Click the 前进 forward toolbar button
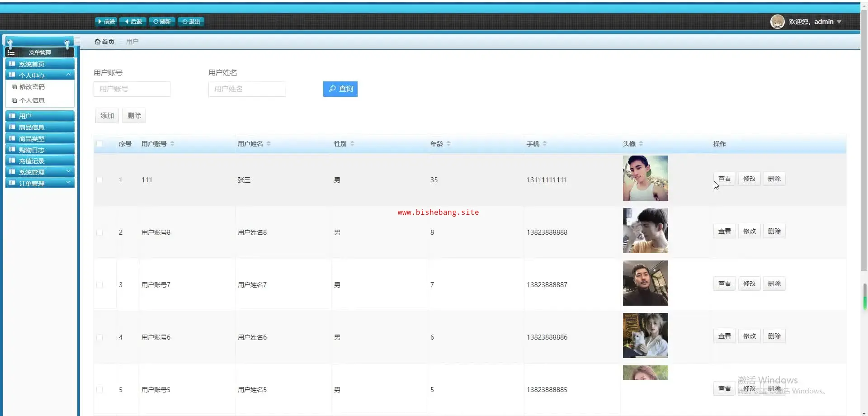Screen dimensions: 868x416 (x=106, y=22)
